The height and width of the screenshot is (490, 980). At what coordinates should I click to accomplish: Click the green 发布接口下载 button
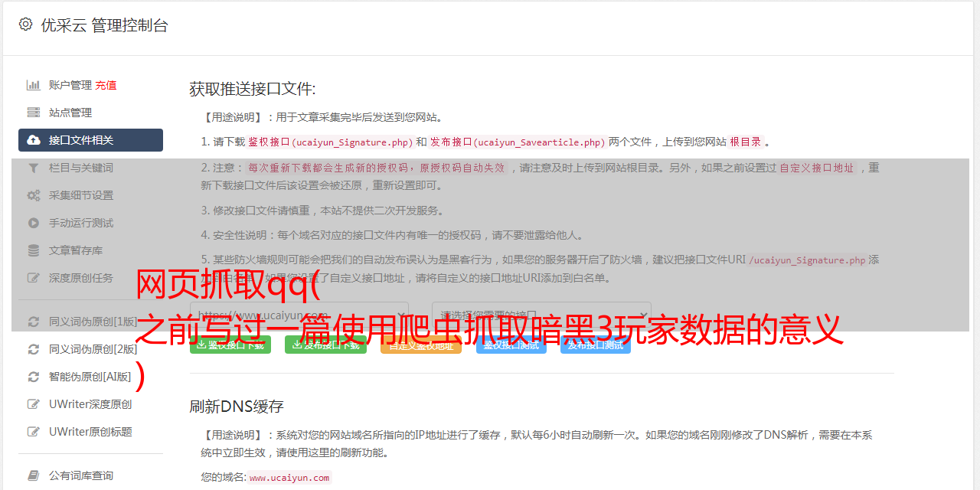(x=325, y=345)
